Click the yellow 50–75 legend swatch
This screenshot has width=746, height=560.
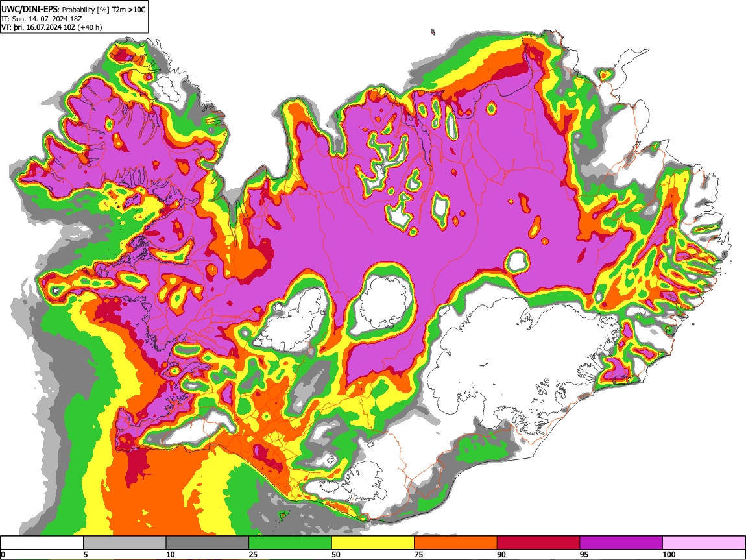click(x=373, y=543)
